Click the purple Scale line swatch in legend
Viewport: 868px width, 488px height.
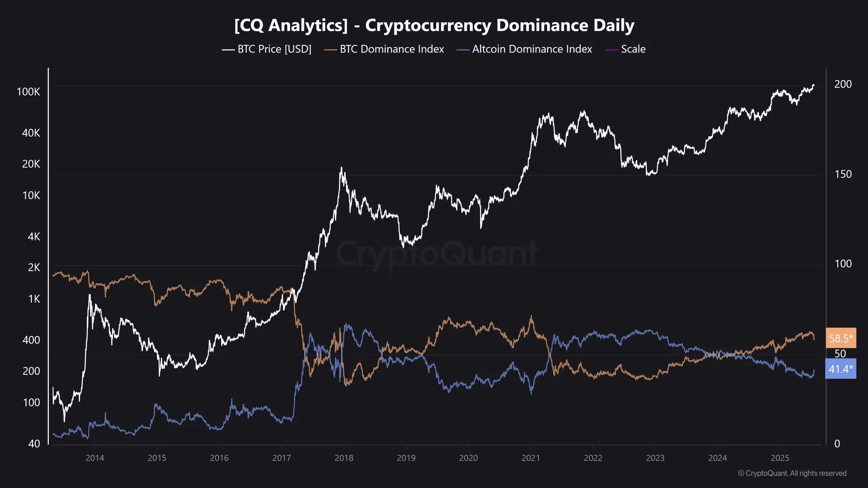pyautogui.click(x=612, y=50)
